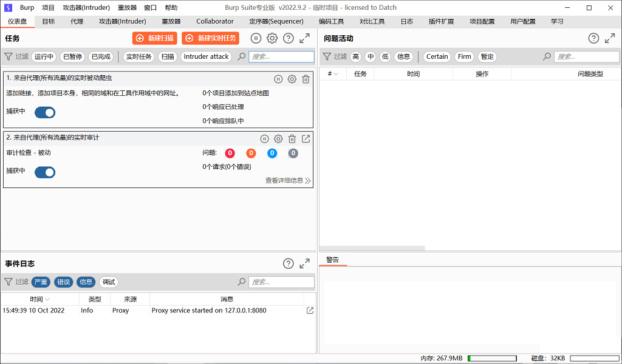The image size is (622, 364).
Task: Toggle the 错误 event log filter
Action: coord(63,282)
